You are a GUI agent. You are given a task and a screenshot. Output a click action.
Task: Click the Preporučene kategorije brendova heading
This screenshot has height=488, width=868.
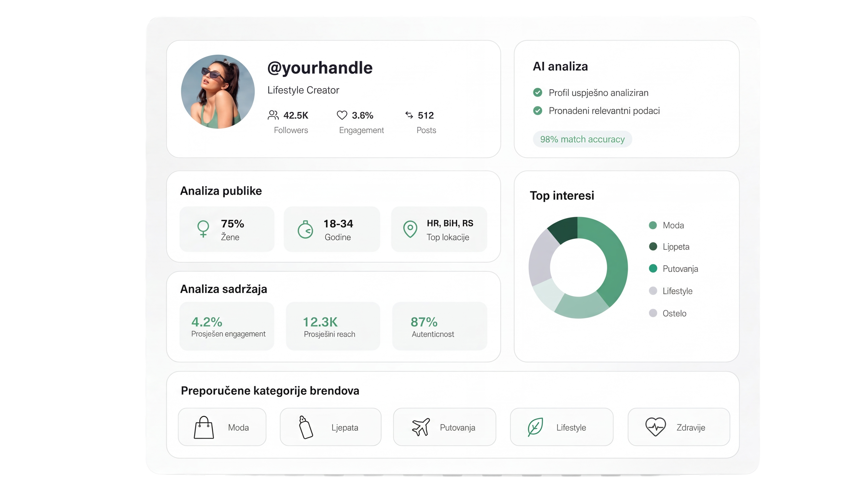point(270,391)
